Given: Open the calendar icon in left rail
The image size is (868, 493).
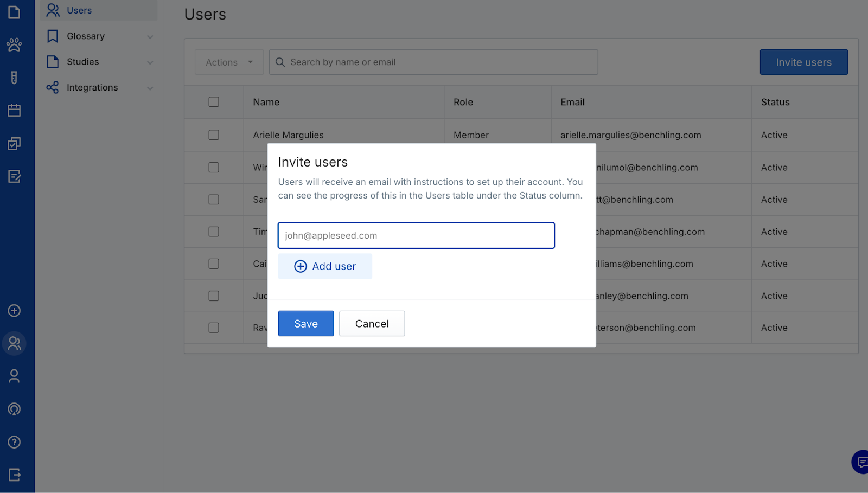Looking at the screenshot, I should [x=14, y=111].
